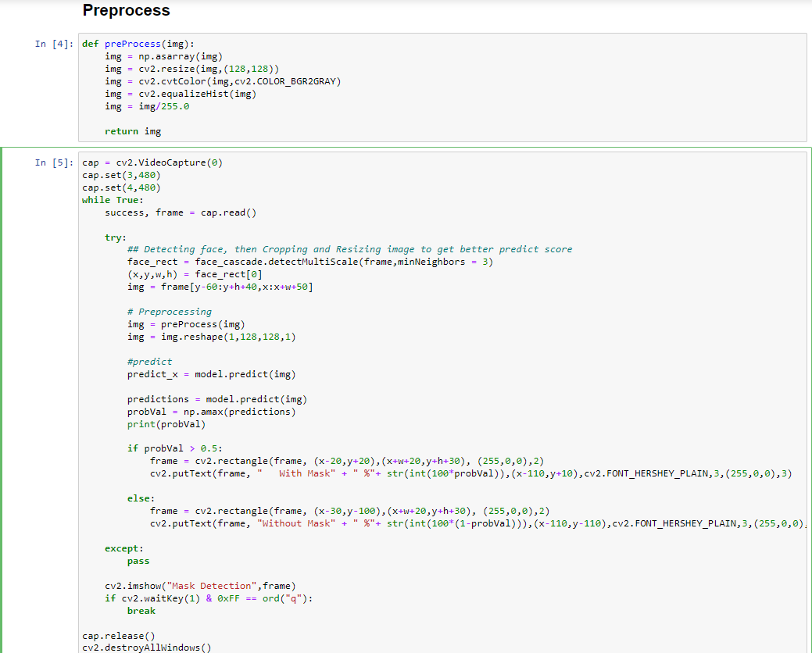812x653 pixels.
Task: Click the putText "With Mask" line
Action: [470, 473]
